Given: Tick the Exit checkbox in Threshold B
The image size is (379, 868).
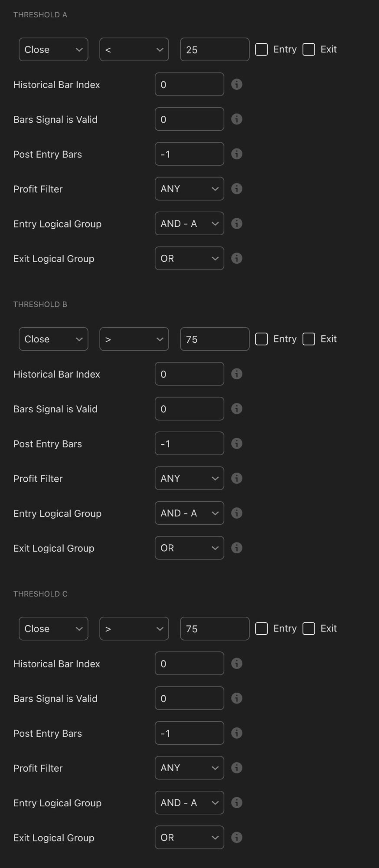Looking at the screenshot, I should [309, 339].
